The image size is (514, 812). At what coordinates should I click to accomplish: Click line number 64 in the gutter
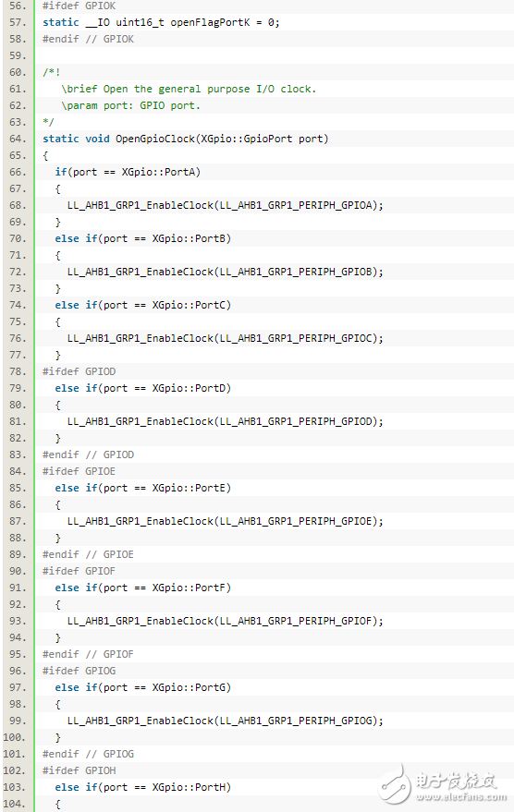pyautogui.click(x=17, y=139)
